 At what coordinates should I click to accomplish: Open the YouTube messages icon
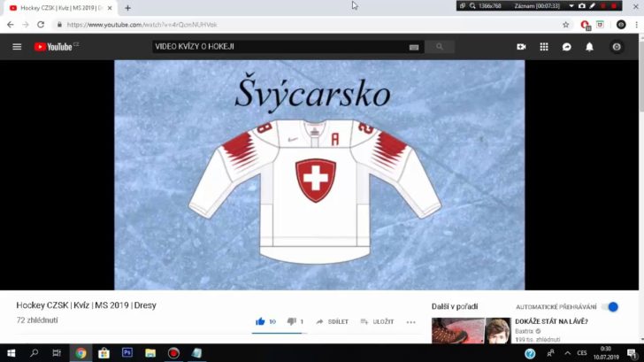pos(567,47)
